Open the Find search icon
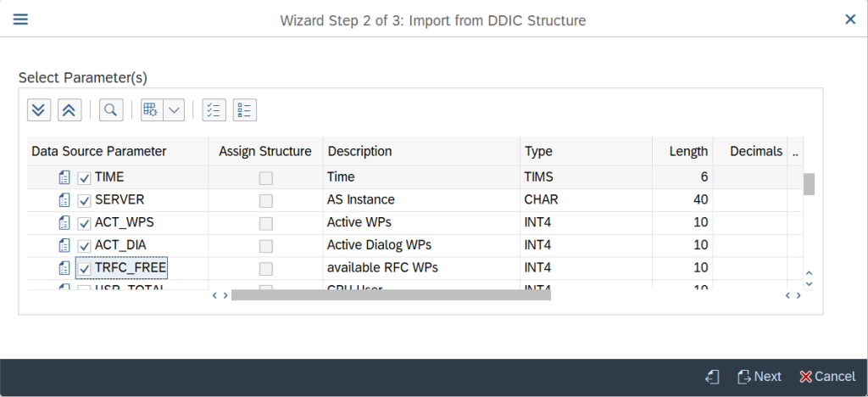 [111, 110]
